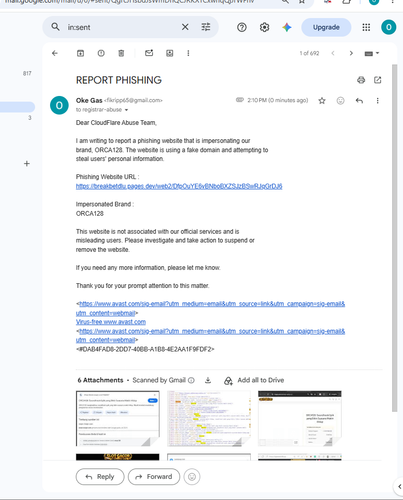
Task: Open the Gemini sparkle assistant
Action: coord(287,27)
